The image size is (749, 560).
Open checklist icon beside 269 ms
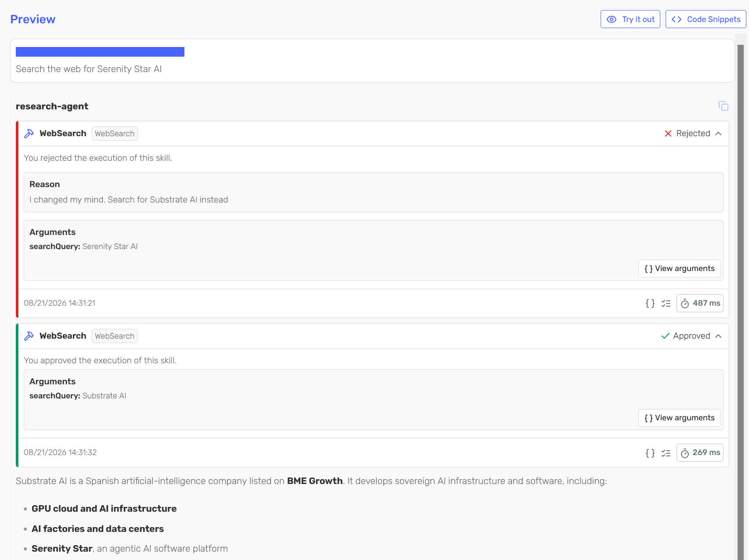[666, 452]
